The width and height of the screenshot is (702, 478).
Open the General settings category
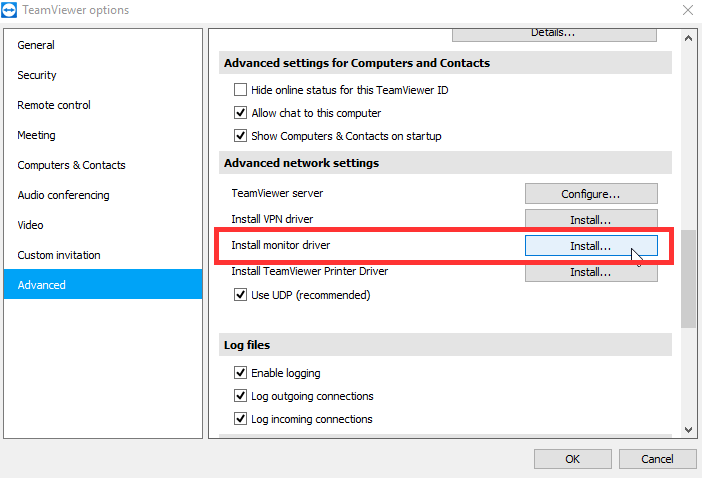[x=36, y=45]
